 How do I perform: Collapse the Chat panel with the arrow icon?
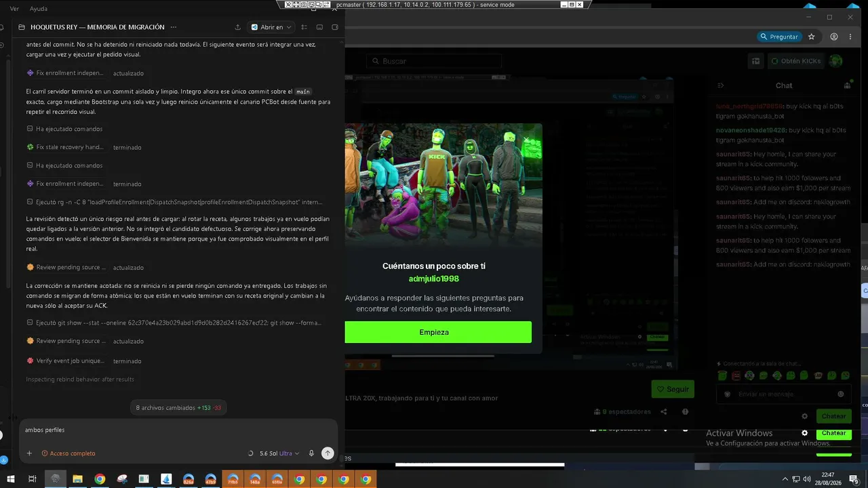click(x=721, y=86)
